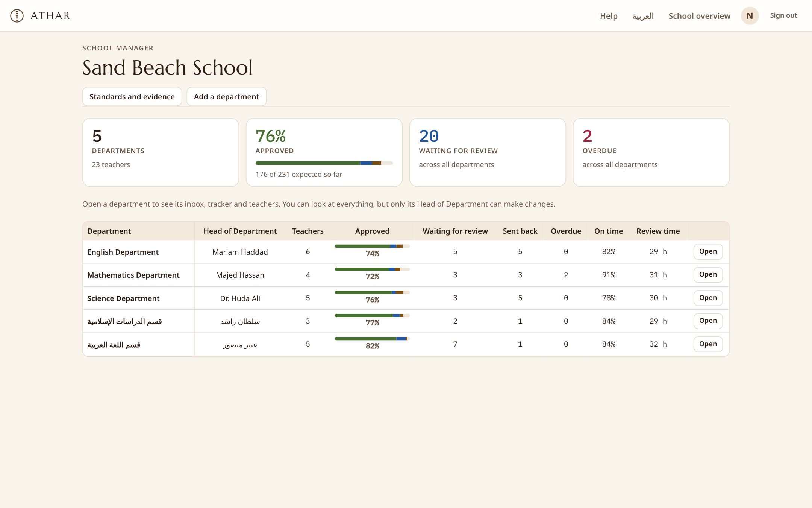Click Majed Hassan in the table

pos(240,275)
